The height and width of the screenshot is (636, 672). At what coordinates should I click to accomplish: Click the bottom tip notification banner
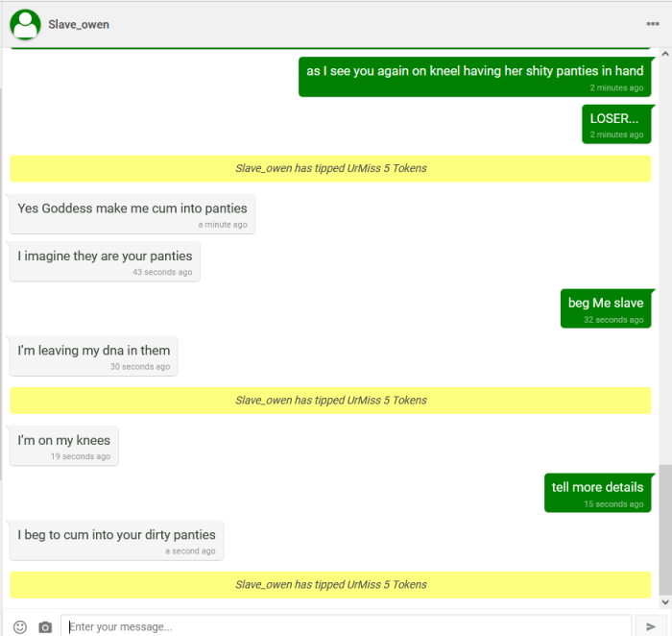[330, 584]
